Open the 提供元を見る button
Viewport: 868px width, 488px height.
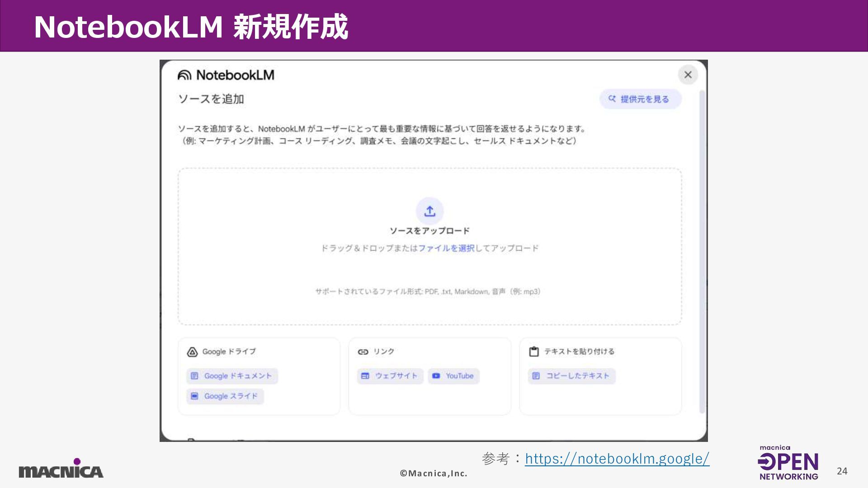(640, 99)
